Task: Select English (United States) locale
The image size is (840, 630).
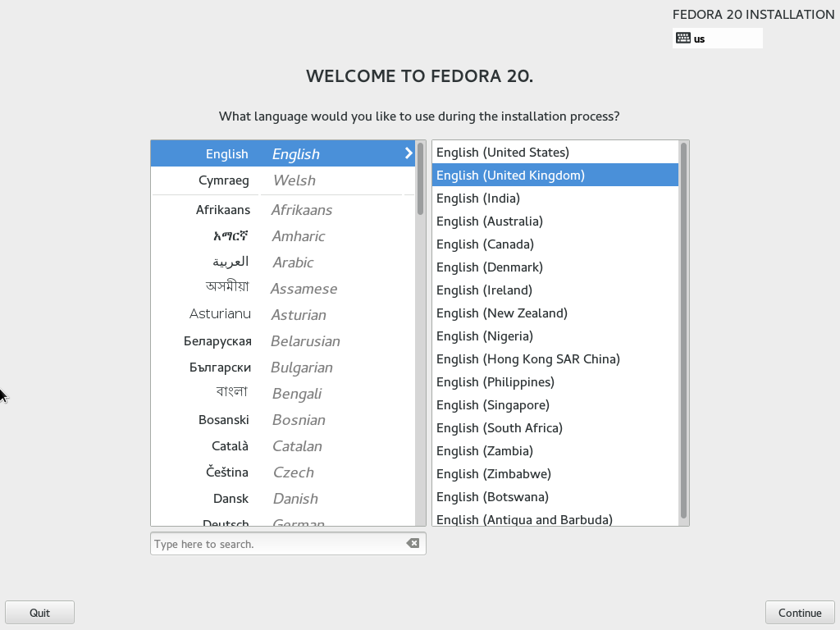Action: 555,152
